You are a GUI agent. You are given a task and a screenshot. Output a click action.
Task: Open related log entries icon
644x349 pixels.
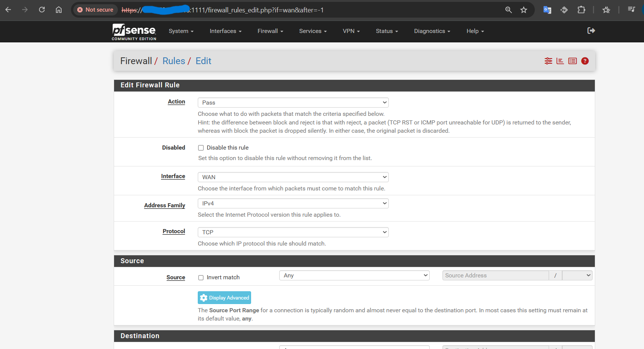click(x=572, y=61)
